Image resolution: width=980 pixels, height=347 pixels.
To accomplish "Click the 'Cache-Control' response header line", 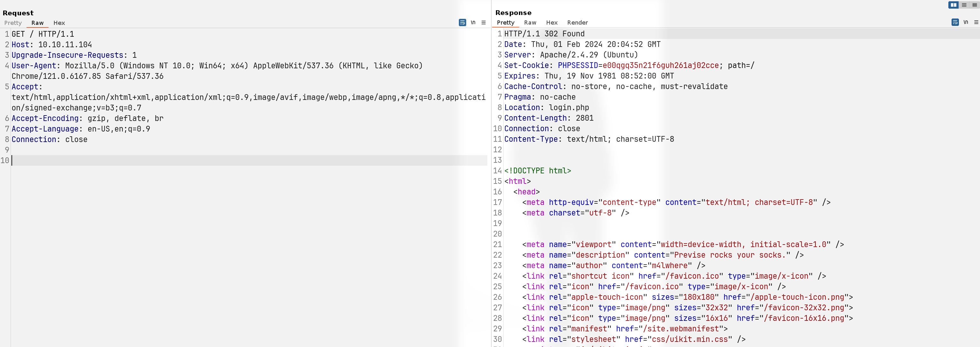I will tap(616, 87).
